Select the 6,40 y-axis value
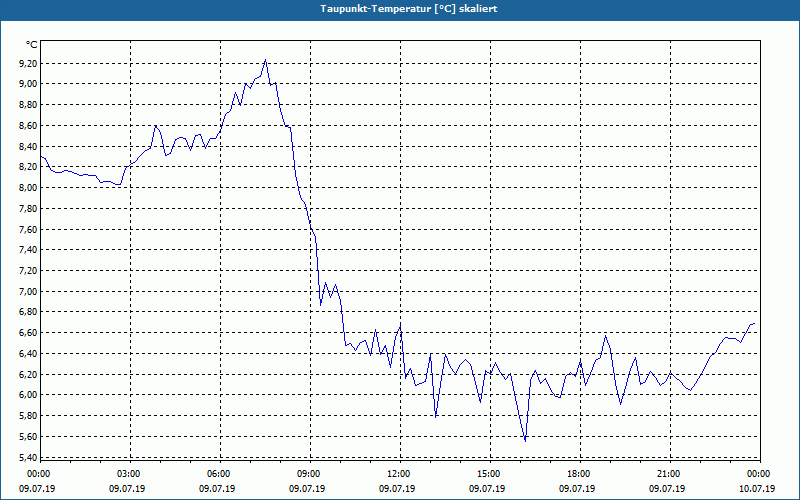 (28, 354)
